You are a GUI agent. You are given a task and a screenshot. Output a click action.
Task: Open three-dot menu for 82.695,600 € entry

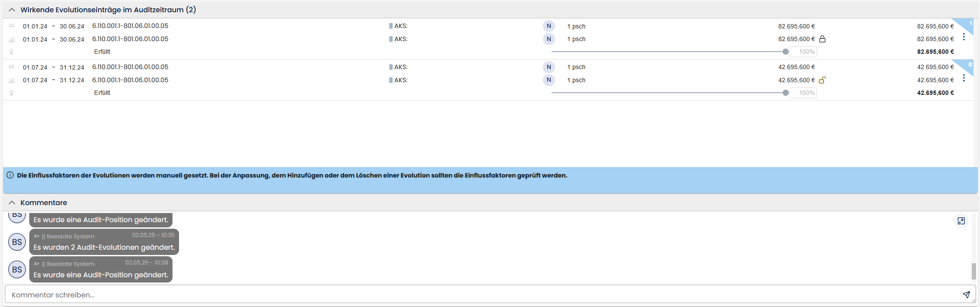(963, 37)
